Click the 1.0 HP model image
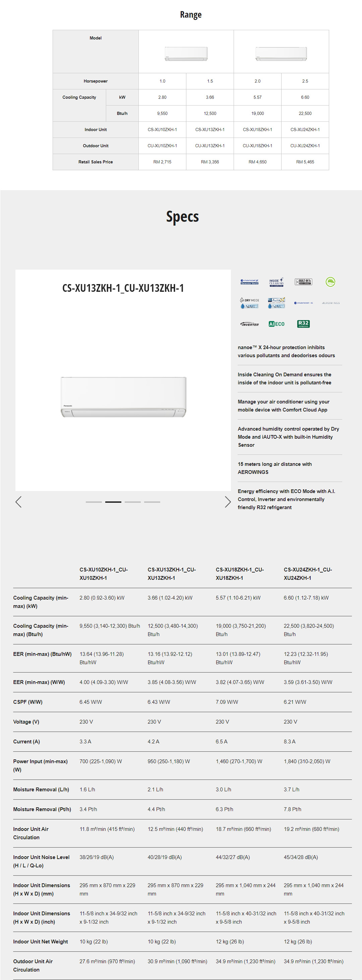362x980 pixels. [x=186, y=54]
